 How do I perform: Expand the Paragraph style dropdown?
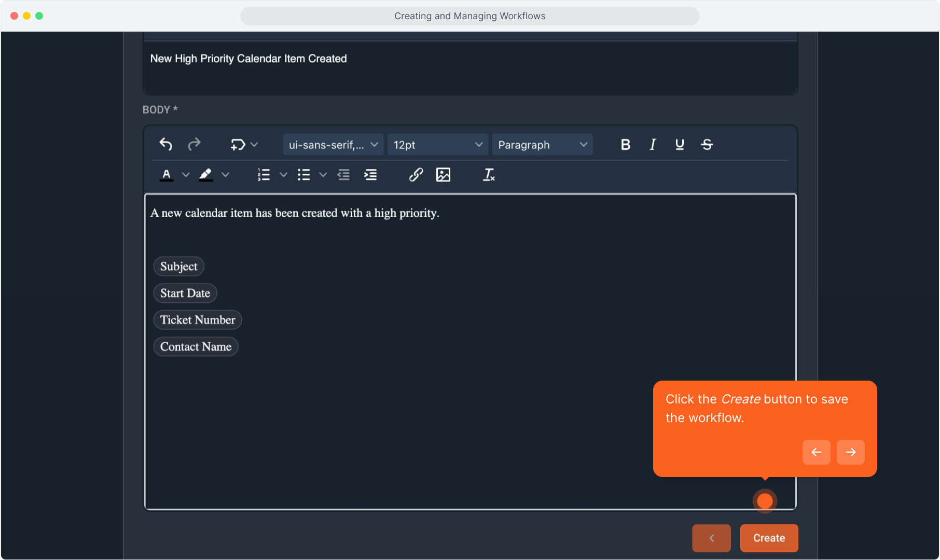tap(542, 145)
